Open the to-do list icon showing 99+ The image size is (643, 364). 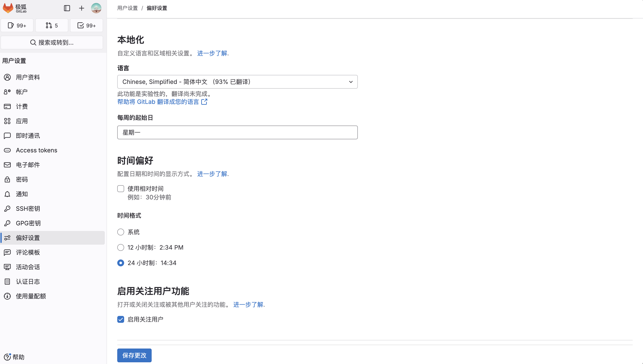coord(86,25)
